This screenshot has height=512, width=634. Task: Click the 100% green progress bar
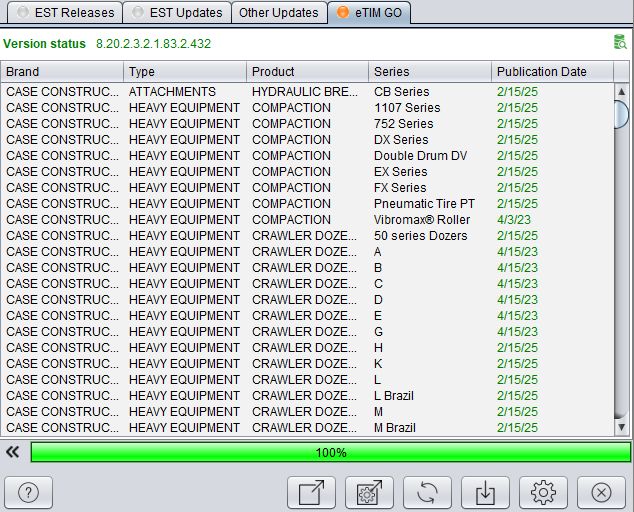(331, 452)
